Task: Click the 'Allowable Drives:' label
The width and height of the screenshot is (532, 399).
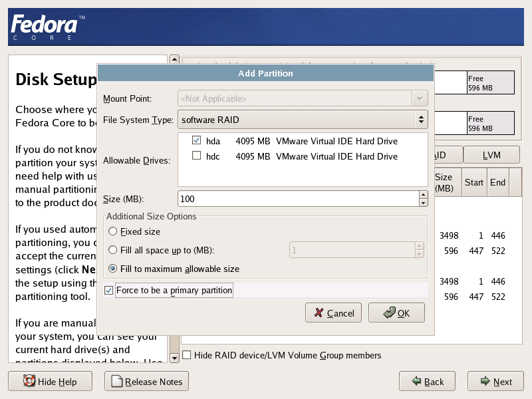Action: 137,160
